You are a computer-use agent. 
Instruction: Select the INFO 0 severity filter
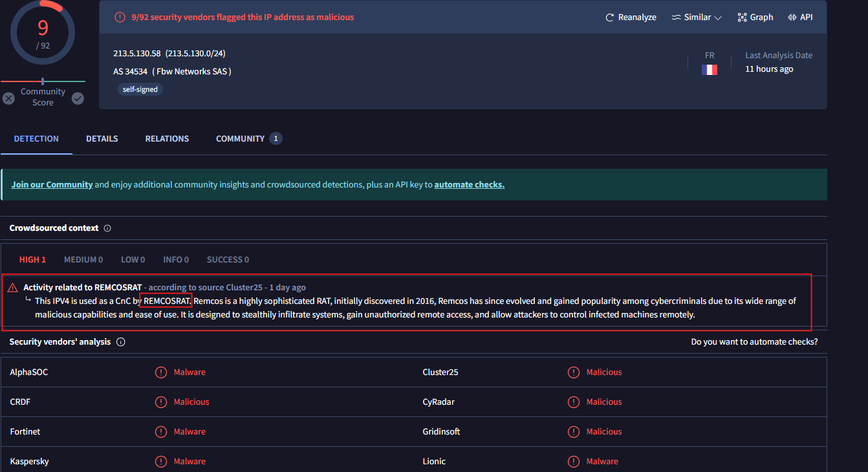pos(176,259)
